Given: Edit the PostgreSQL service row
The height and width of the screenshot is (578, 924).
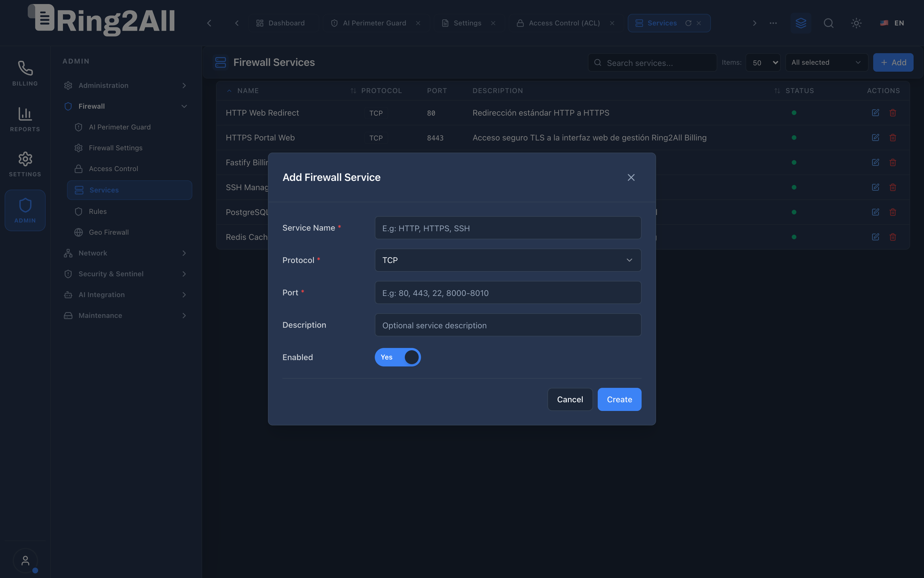Looking at the screenshot, I should [x=875, y=212].
